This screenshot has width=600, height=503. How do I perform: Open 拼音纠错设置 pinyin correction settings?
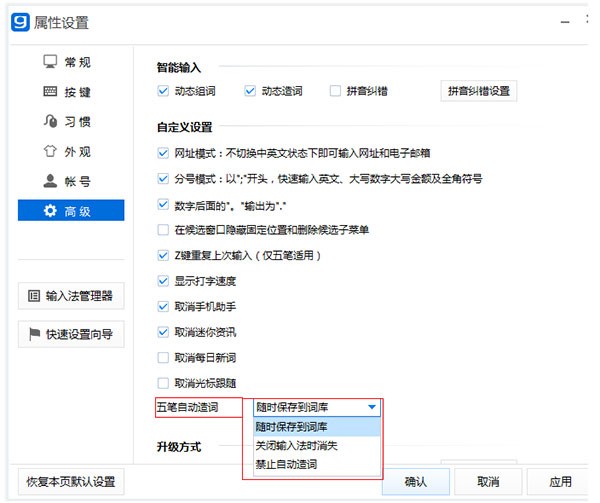(x=479, y=91)
